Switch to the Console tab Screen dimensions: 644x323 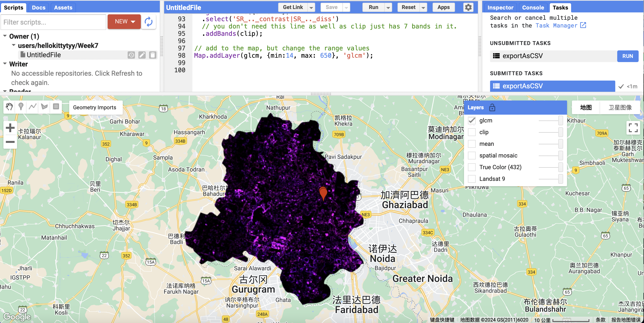point(533,8)
